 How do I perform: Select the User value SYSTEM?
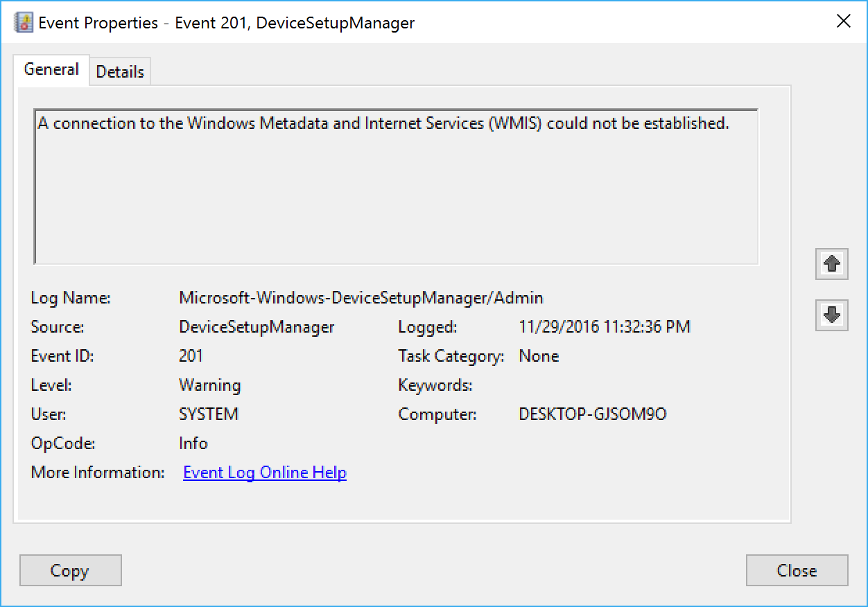[208, 414]
